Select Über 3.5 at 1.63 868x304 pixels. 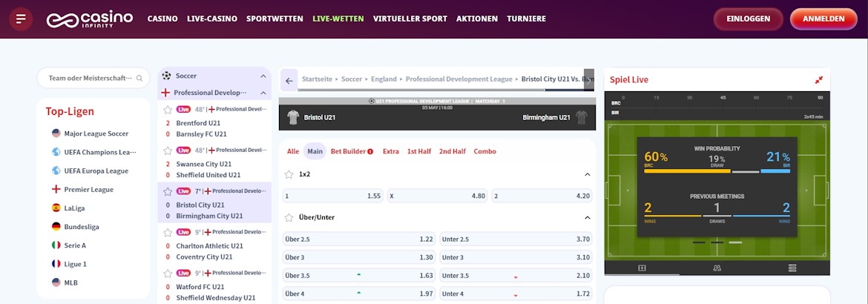(359, 276)
